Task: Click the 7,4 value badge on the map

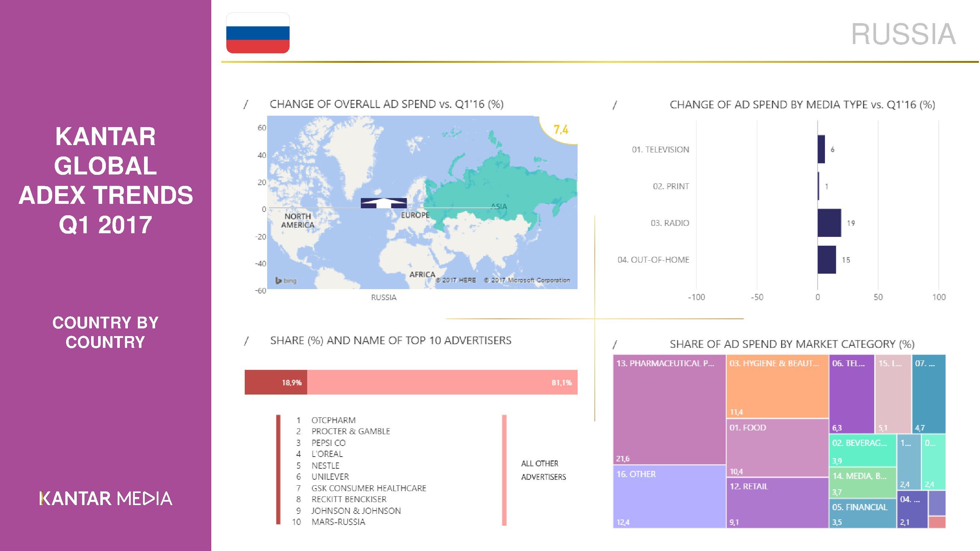Action: pos(561,130)
